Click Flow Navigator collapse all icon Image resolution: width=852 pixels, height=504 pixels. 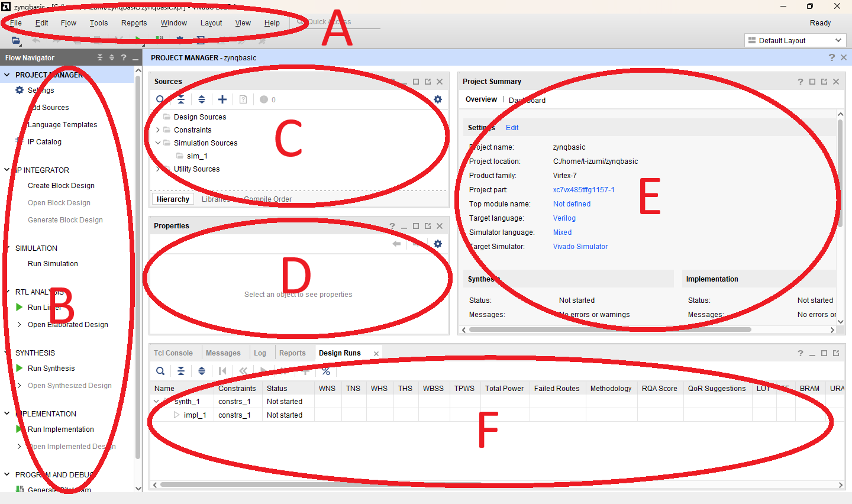100,57
